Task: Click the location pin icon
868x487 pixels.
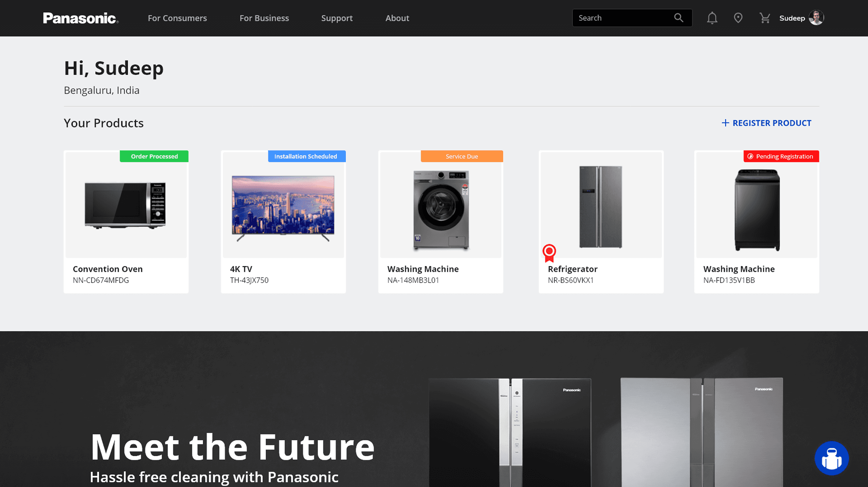Action: [738, 18]
